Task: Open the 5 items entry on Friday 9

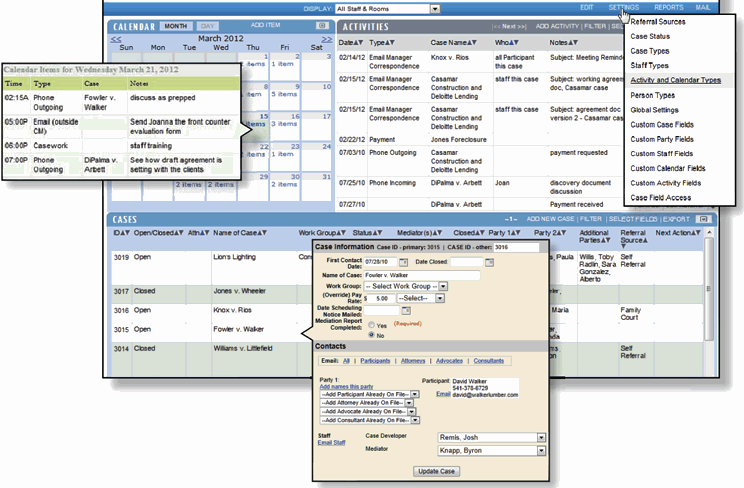Action: 284,94
